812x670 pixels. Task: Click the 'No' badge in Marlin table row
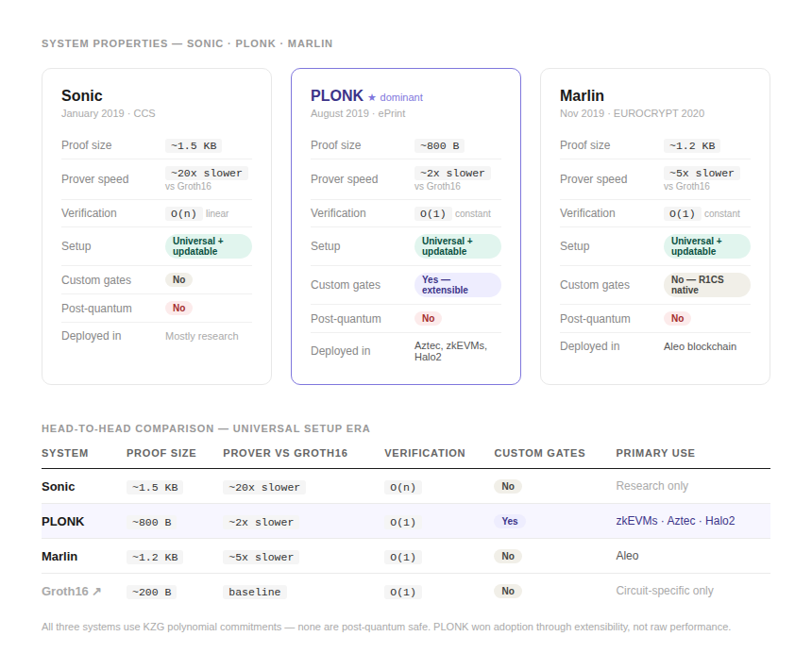[508, 556]
